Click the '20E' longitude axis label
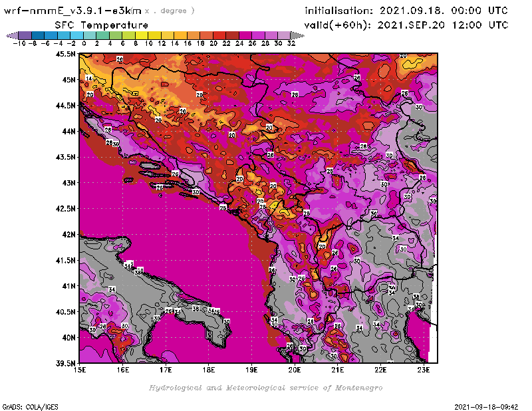Image resolution: width=532 pixels, height=411 pixels. pos(295,370)
